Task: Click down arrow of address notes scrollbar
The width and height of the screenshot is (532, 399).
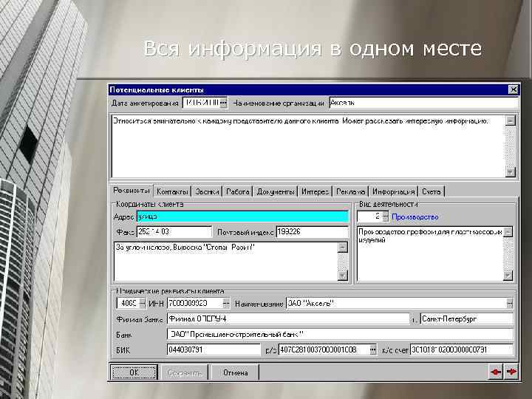Action: (343, 276)
